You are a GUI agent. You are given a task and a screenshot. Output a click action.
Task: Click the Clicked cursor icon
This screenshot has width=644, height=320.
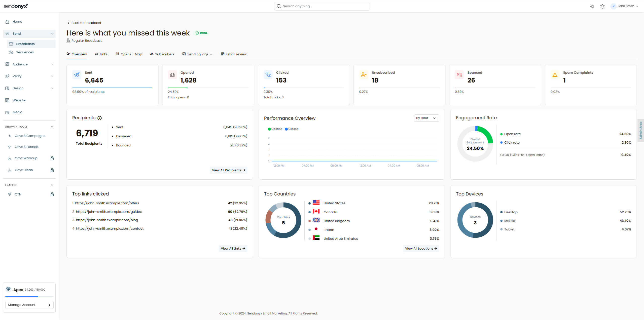pyautogui.click(x=268, y=75)
